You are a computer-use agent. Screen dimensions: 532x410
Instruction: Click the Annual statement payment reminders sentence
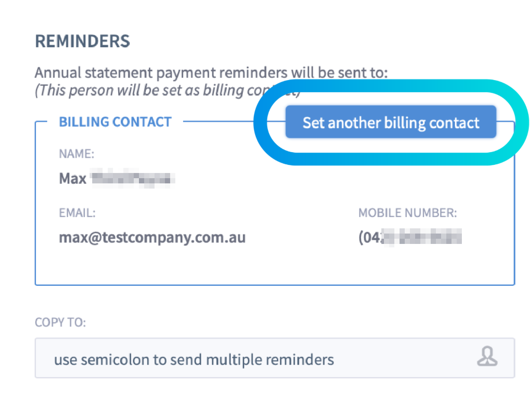point(211,73)
